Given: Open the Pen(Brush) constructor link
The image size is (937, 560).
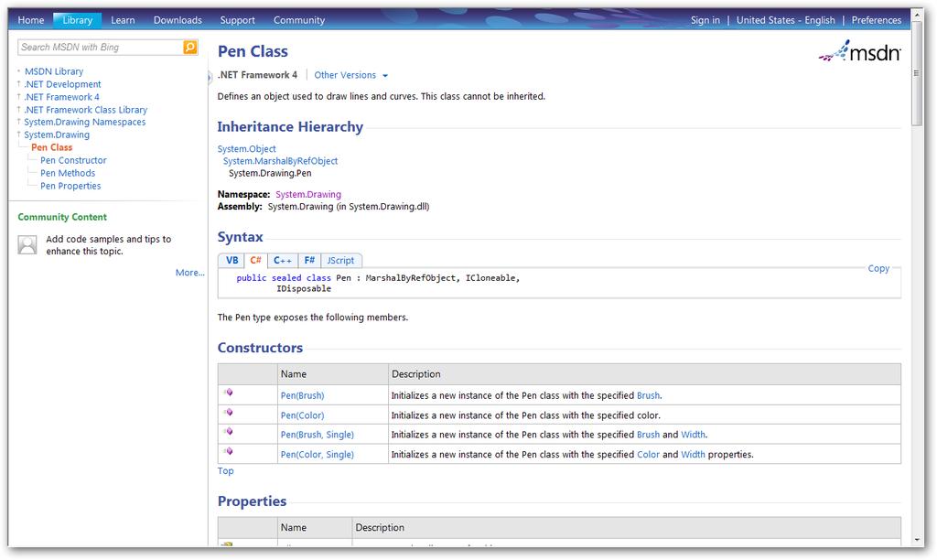Looking at the screenshot, I should click(302, 395).
